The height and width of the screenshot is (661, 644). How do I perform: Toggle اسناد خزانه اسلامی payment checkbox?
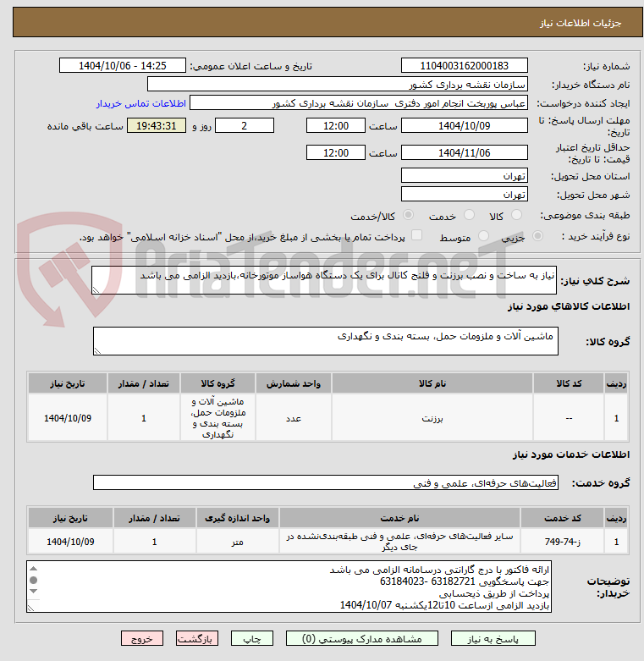point(416,235)
